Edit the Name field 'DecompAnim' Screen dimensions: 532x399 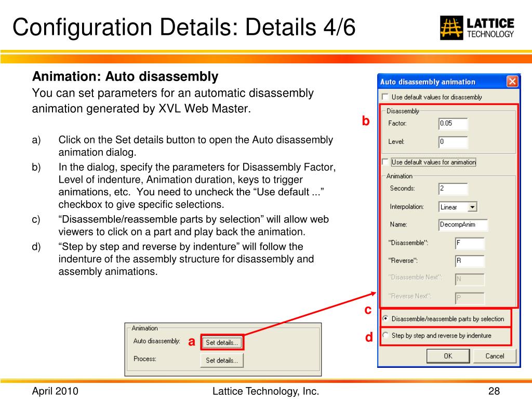click(463, 224)
